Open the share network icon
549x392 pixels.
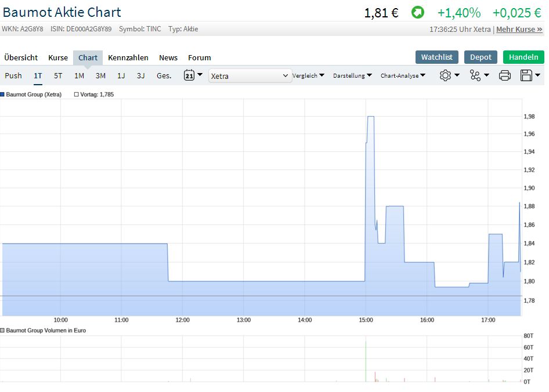tap(475, 75)
